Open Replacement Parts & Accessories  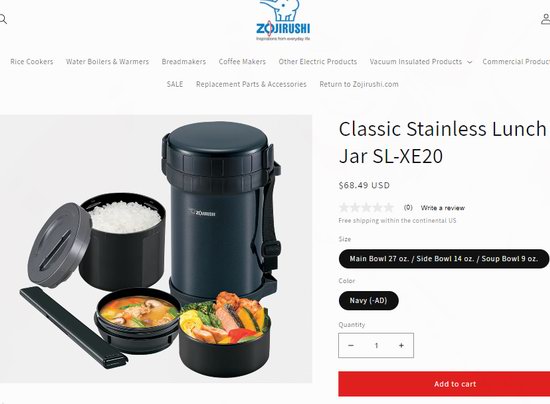click(x=251, y=84)
